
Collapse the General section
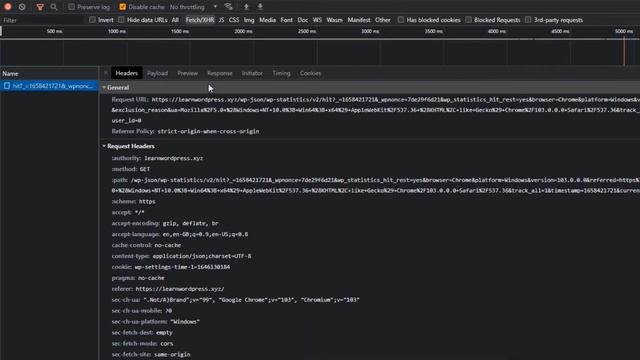pos(104,87)
